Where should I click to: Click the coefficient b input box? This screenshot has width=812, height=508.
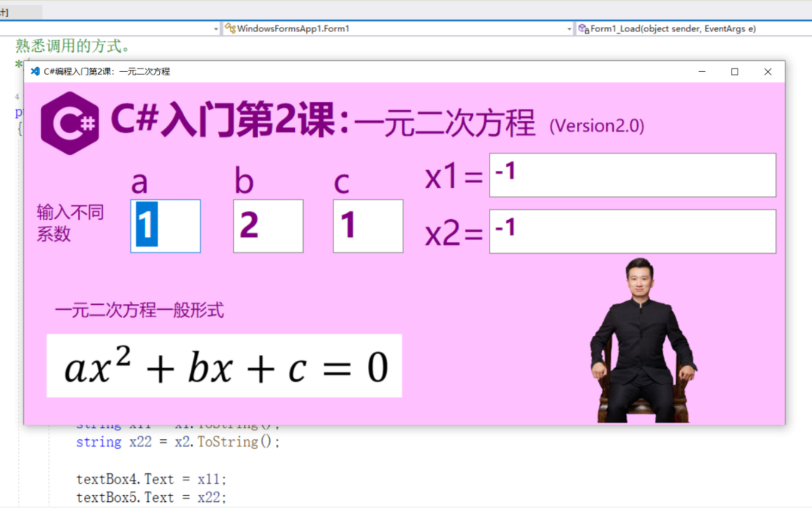coord(268,226)
